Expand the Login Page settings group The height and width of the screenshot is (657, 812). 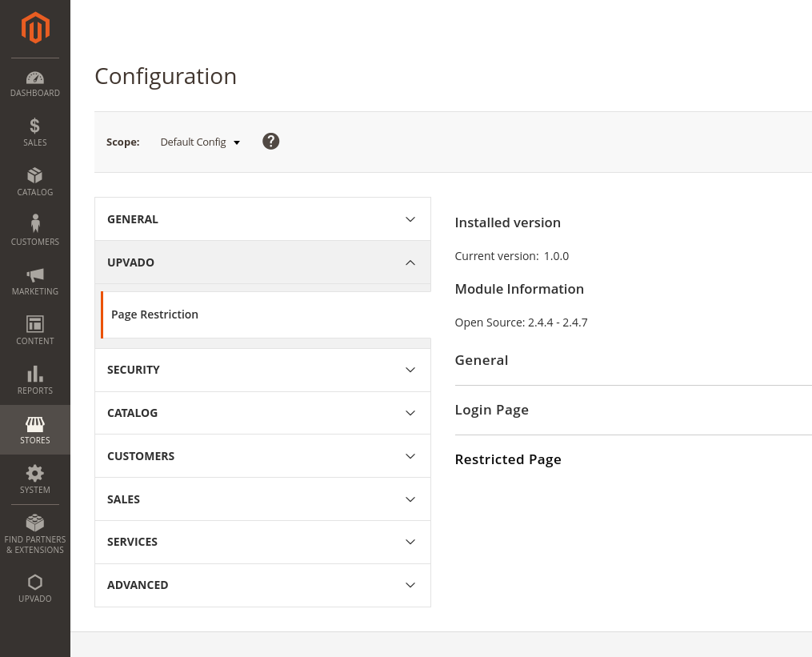click(491, 410)
